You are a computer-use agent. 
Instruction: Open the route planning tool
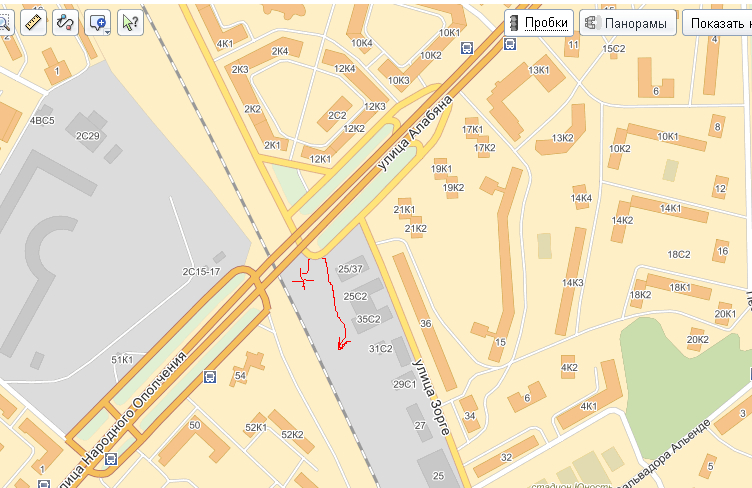click(65, 23)
